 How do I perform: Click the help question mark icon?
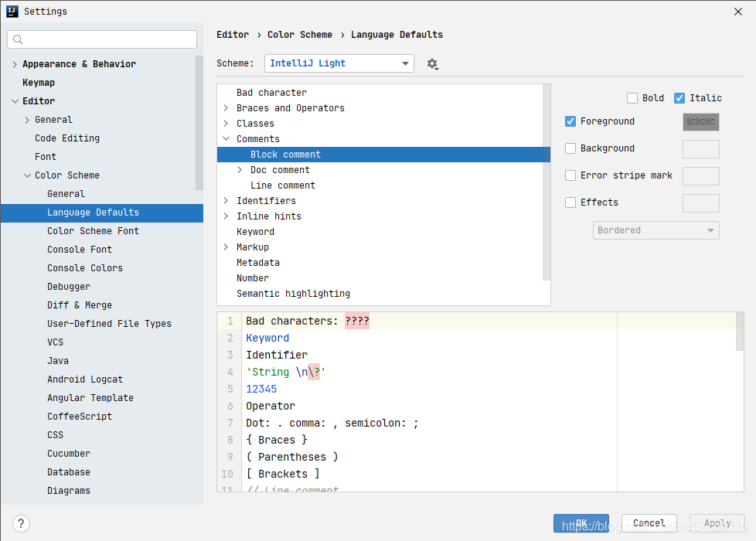pyautogui.click(x=20, y=523)
